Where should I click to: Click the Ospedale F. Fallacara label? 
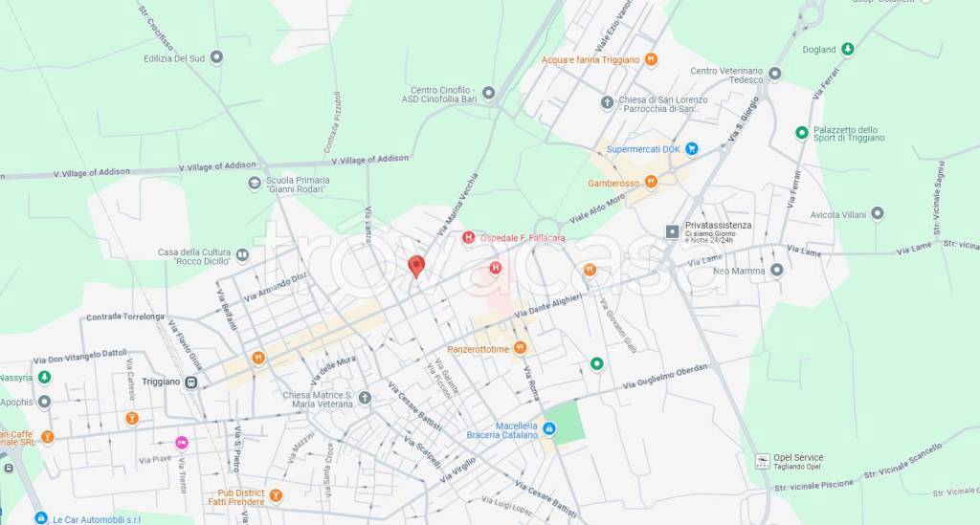tap(523, 238)
